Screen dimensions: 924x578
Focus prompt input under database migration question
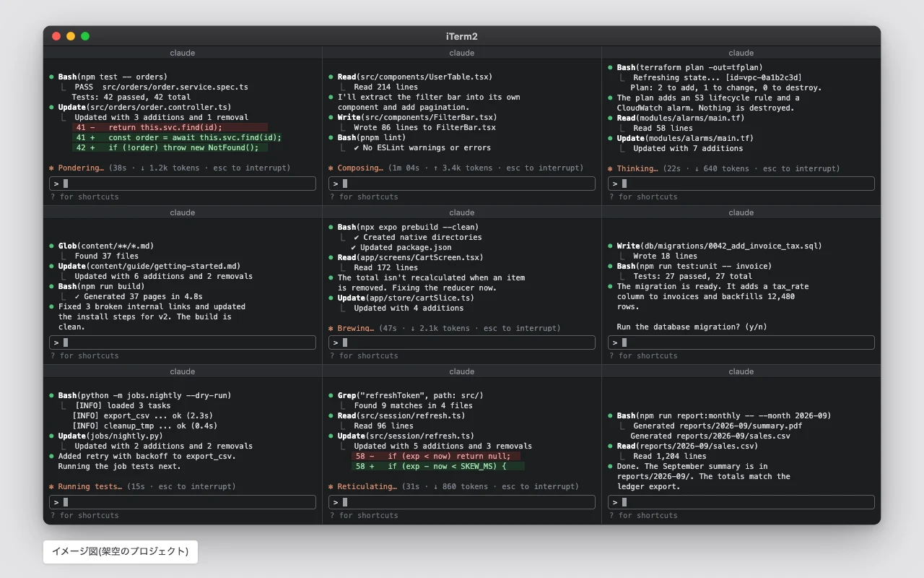[x=741, y=342]
